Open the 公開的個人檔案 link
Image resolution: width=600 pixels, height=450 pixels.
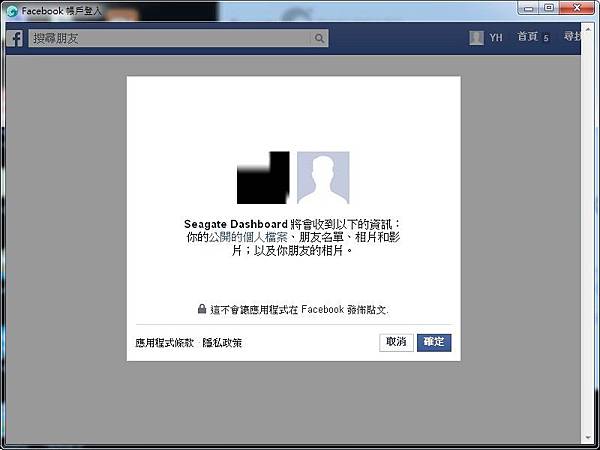(x=248, y=237)
